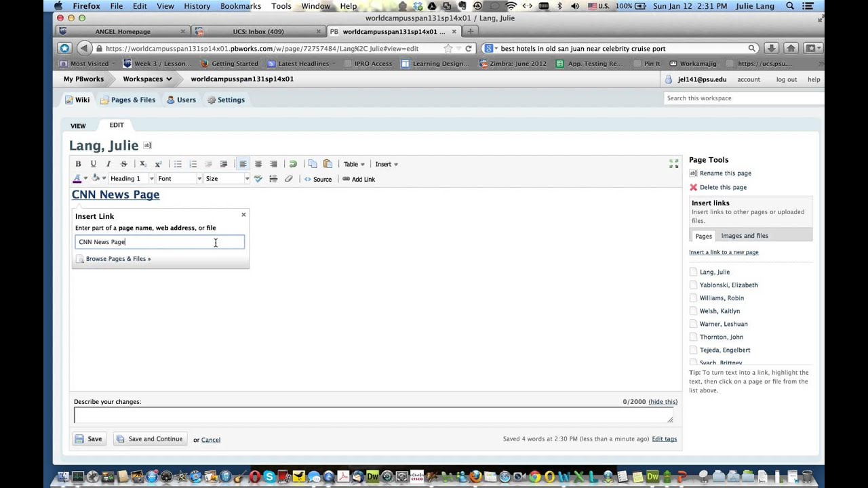Check the box beside Williams, Robin
This screenshot has height=488, width=868.
[693, 298]
